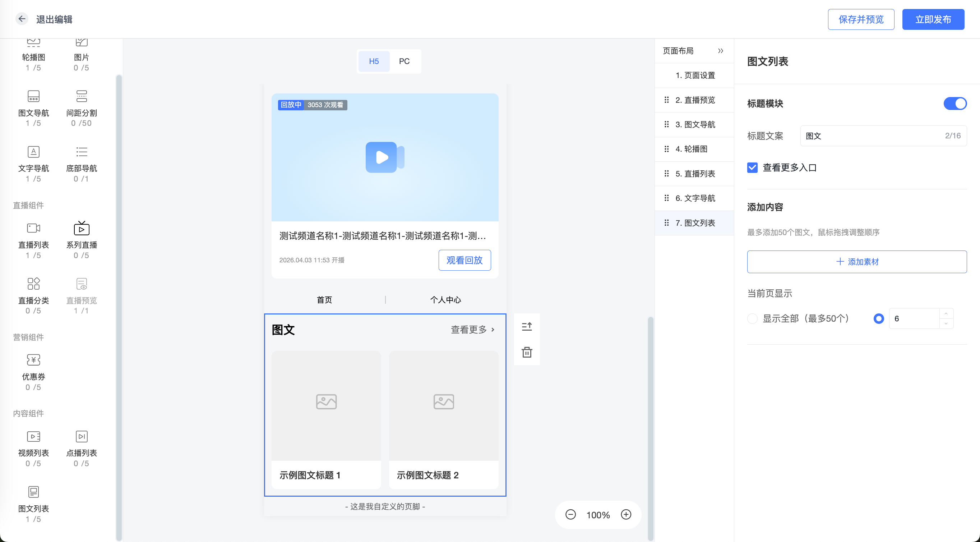The width and height of the screenshot is (980, 542).
Task: Select the 图片 component icon
Action: [82, 43]
